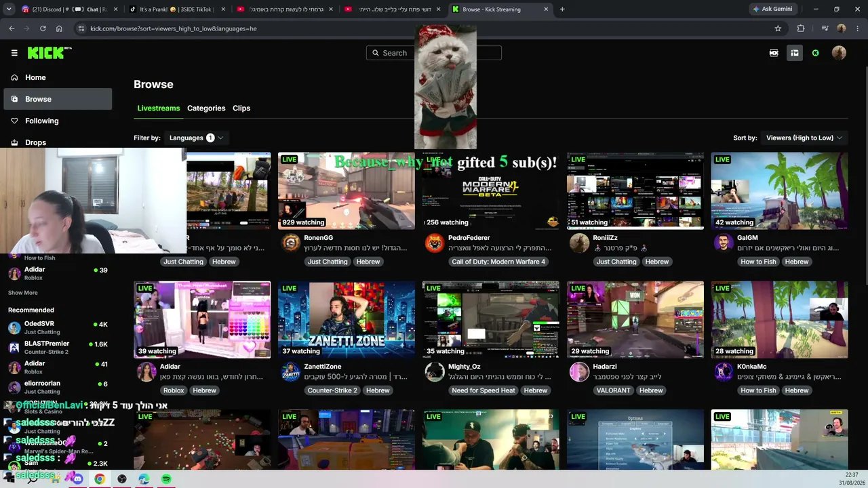Click the Call of Duty: Modern Warfare 4 tag
868x488 pixels.
[498, 262]
